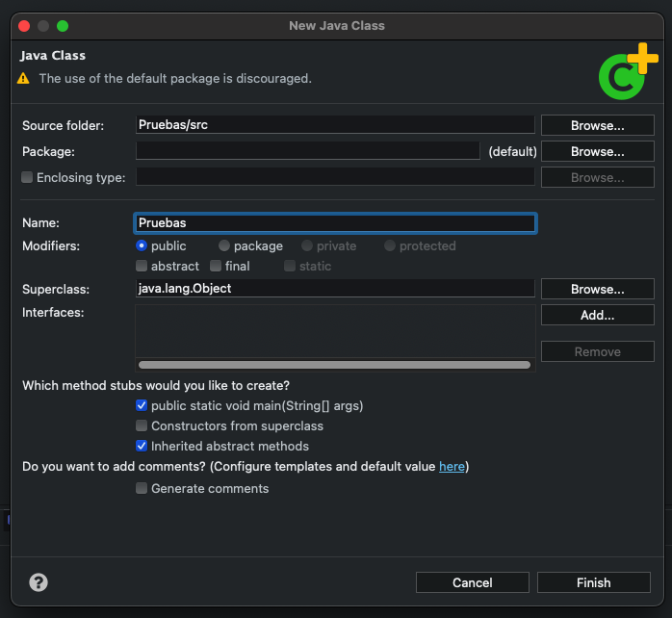Screen dimensions: 672x618
Task: Browse for the Source folder
Action: 598,125
